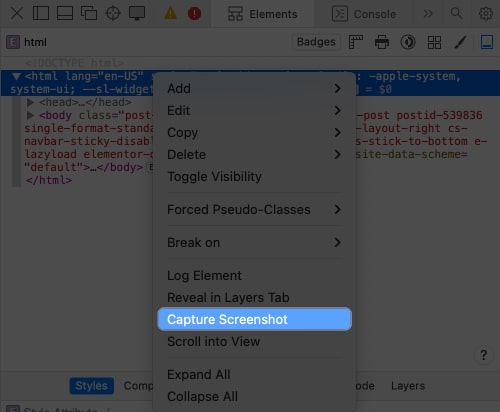Dock inspector to side of window
The image size is (500, 412).
coord(41,14)
